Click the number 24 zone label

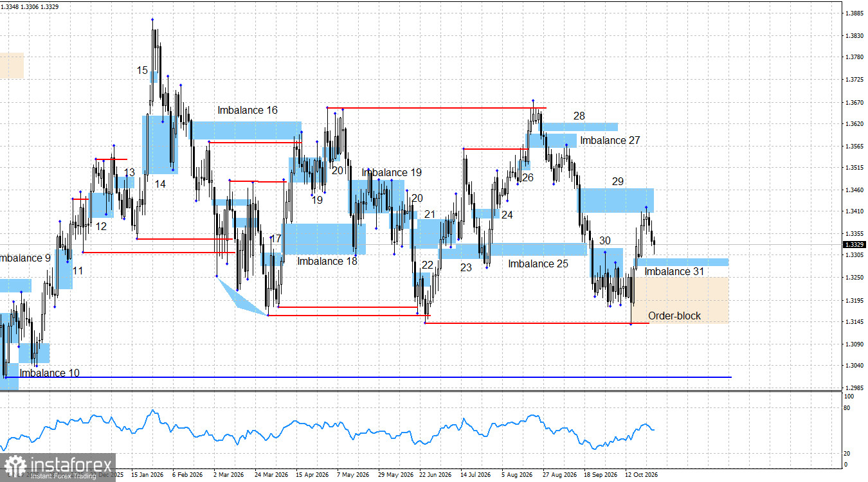click(507, 215)
